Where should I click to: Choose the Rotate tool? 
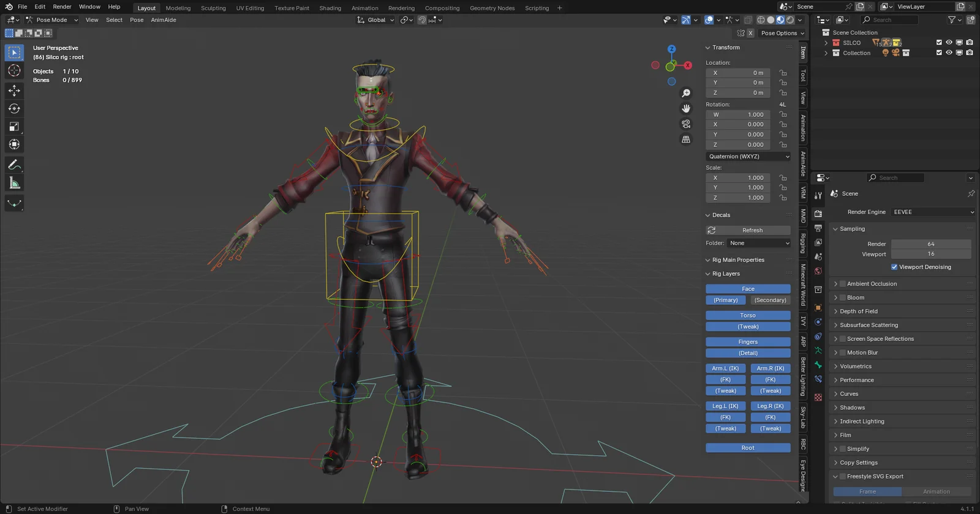pos(14,108)
